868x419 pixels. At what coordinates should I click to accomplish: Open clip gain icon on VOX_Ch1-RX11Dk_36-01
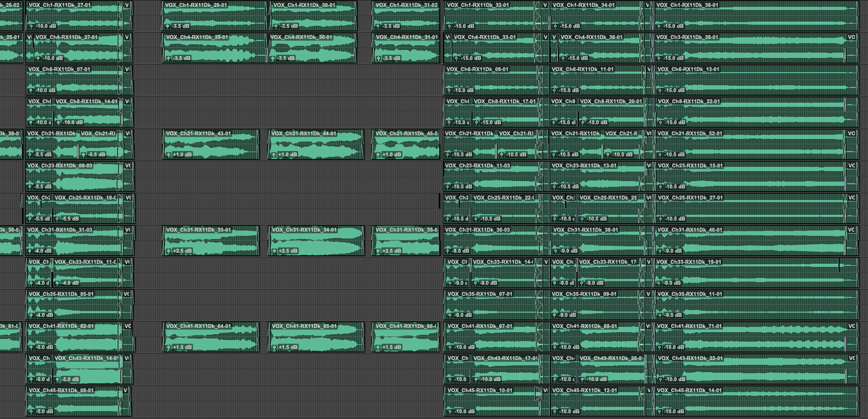click(660, 26)
